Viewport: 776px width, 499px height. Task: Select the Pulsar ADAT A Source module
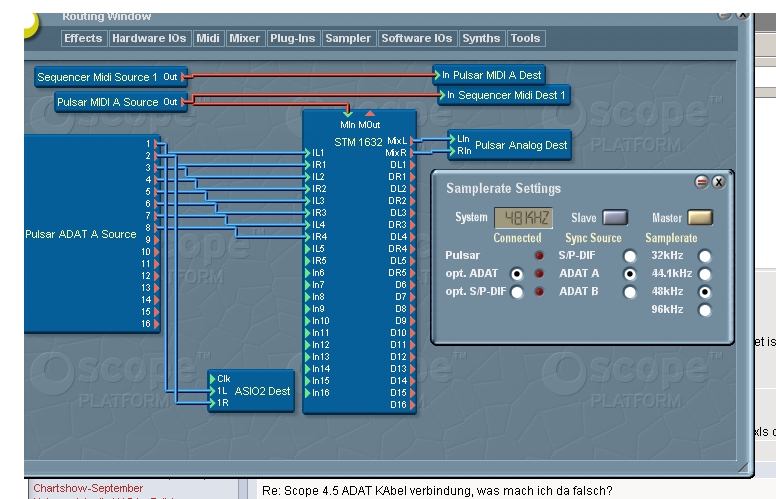point(92,234)
